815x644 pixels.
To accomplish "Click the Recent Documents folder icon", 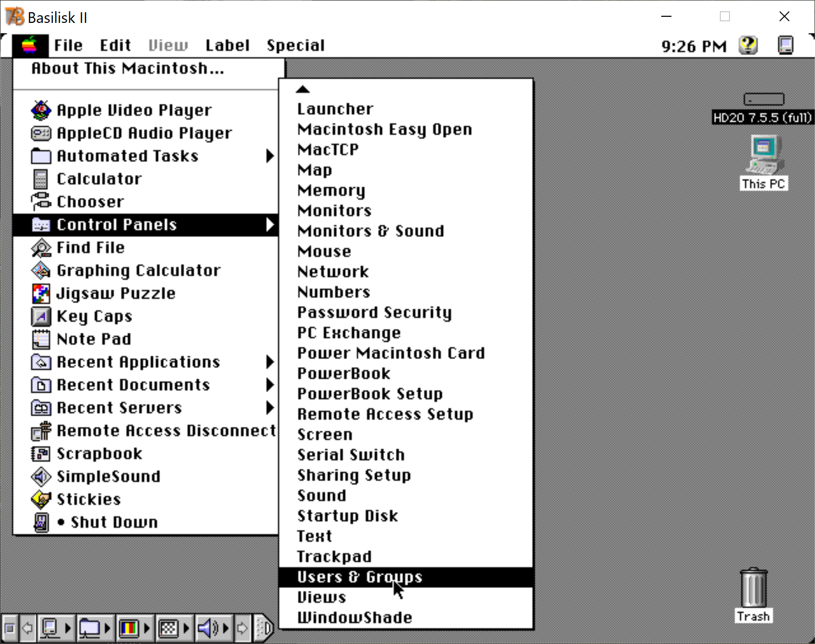I will point(41,385).
